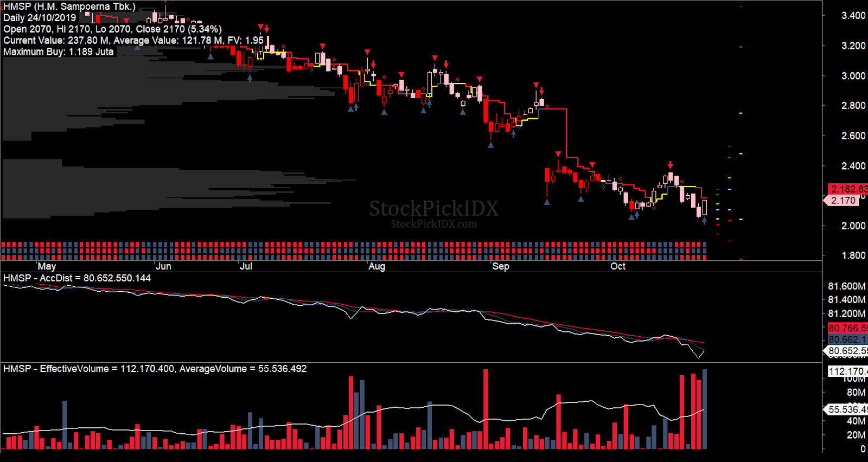This screenshot has height=462, width=868.
Task: Jump to the Aug marker on time axis
Action: (x=377, y=266)
